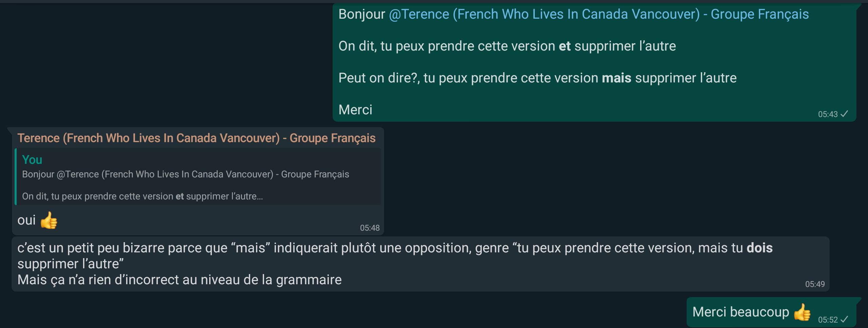The image size is (868, 328).
Task: Select the "Merci beaucoup" message text
Action: click(x=741, y=312)
